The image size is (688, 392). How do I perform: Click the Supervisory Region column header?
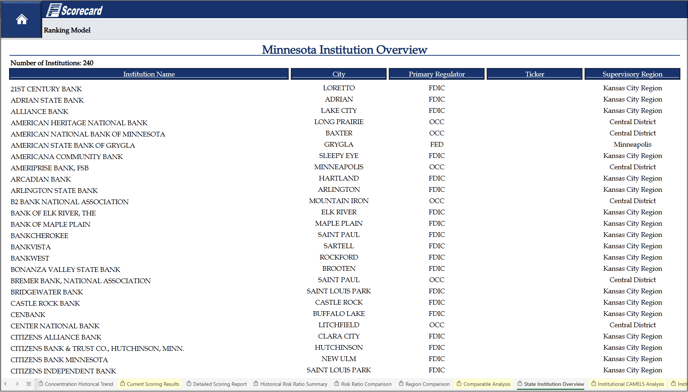(x=632, y=74)
